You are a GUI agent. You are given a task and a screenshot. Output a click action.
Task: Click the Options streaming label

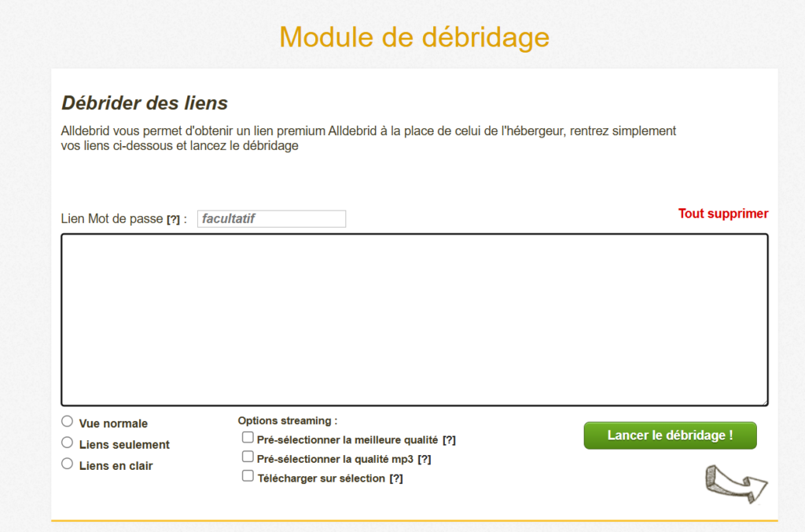(x=288, y=421)
